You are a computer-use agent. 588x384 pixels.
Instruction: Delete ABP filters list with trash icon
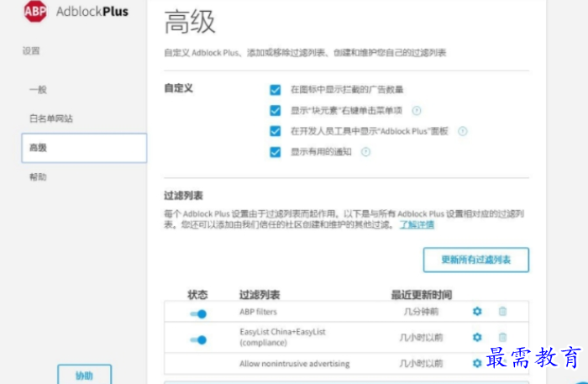coord(502,312)
